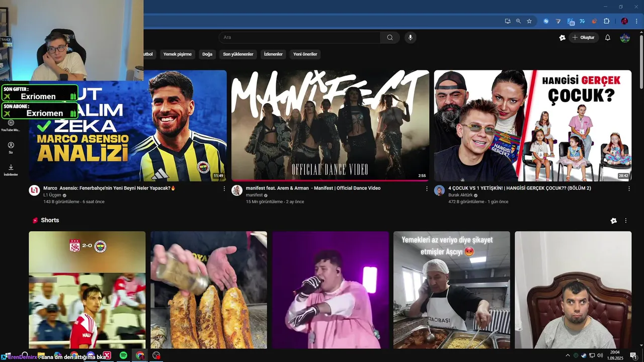Image resolution: width=644 pixels, height=362 pixels.
Task: Click '15 Mn görüntüleme · 2 ay önce' text
Action: tap(275, 202)
